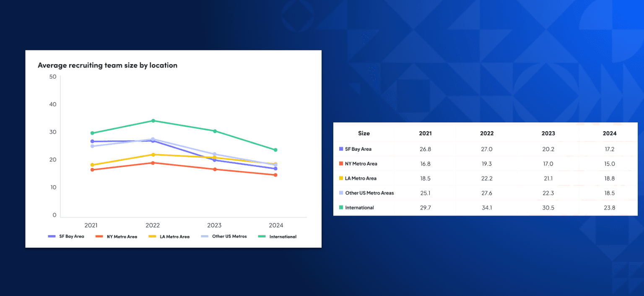Sort by the 2024 column header in table

[x=610, y=133]
